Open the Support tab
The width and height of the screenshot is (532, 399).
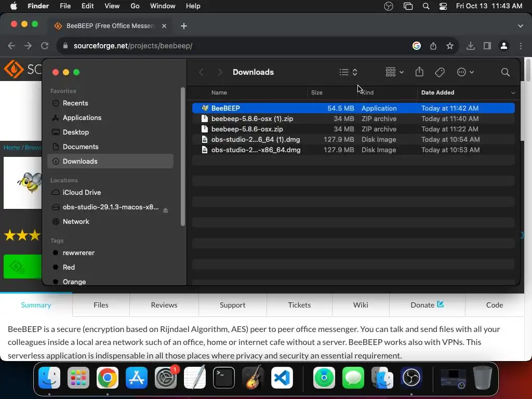232,305
